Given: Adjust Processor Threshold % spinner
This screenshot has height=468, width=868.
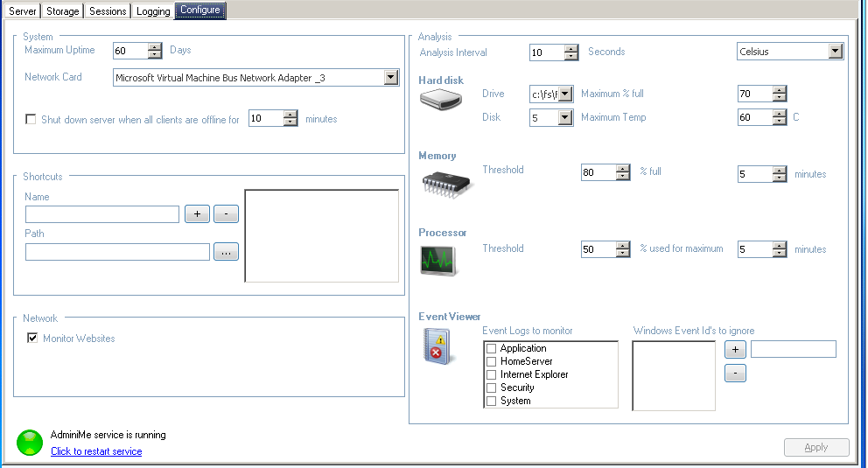Looking at the screenshot, I should click(623, 249).
